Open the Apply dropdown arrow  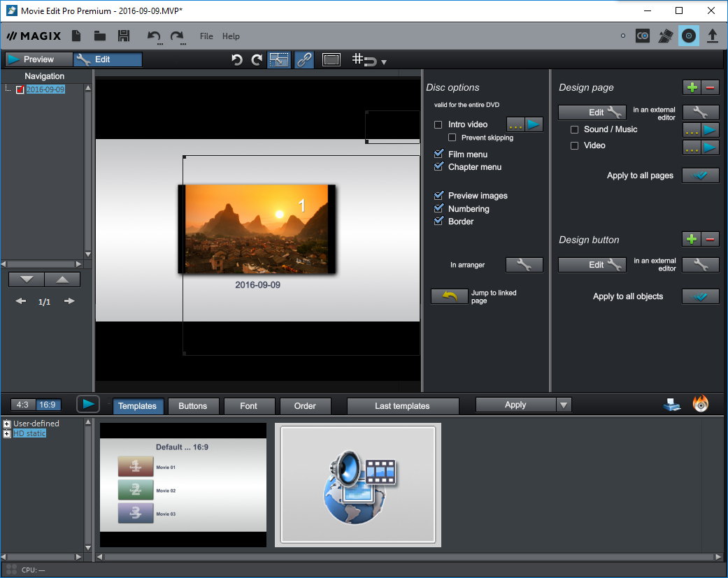pyautogui.click(x=564, y=405)
